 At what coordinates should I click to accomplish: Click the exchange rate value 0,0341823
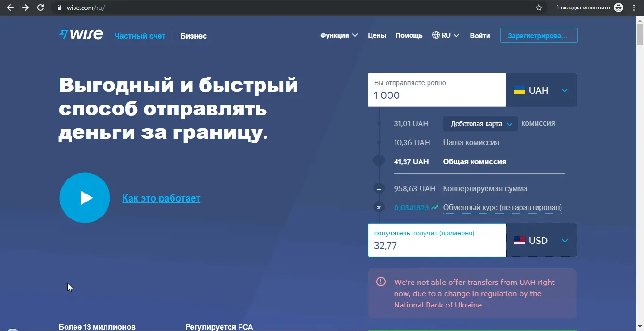click(412, 208)
